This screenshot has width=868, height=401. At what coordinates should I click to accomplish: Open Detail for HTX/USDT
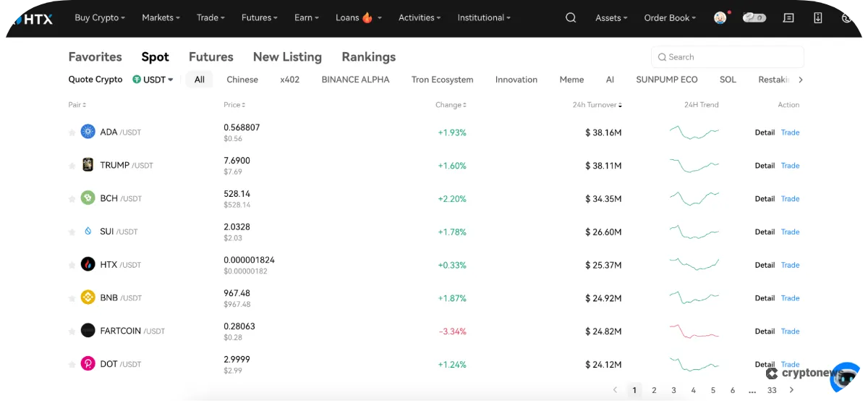click(x=765, y=265)
